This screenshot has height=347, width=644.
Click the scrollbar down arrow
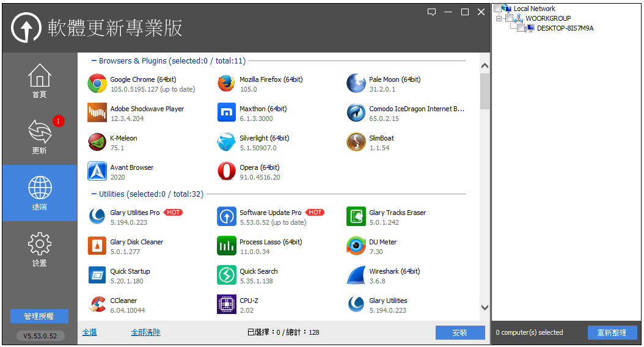pyautogui.click(x=485, y=307)
